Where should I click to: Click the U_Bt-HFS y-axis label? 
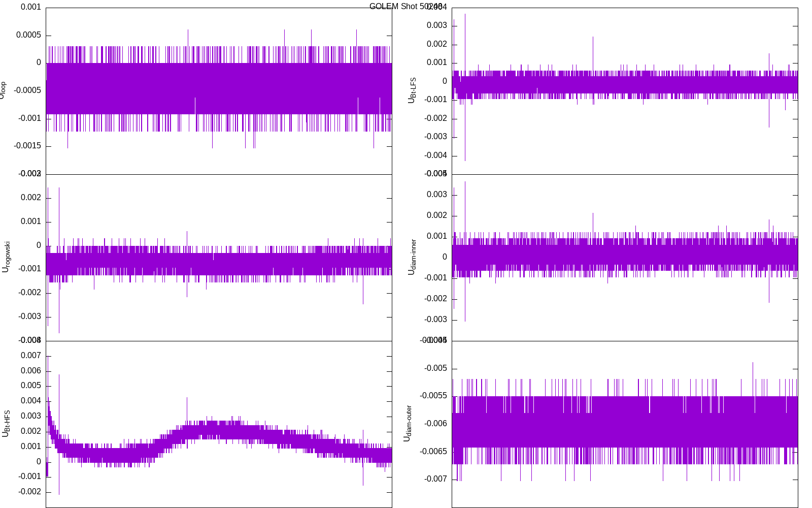tap(6, 424)
